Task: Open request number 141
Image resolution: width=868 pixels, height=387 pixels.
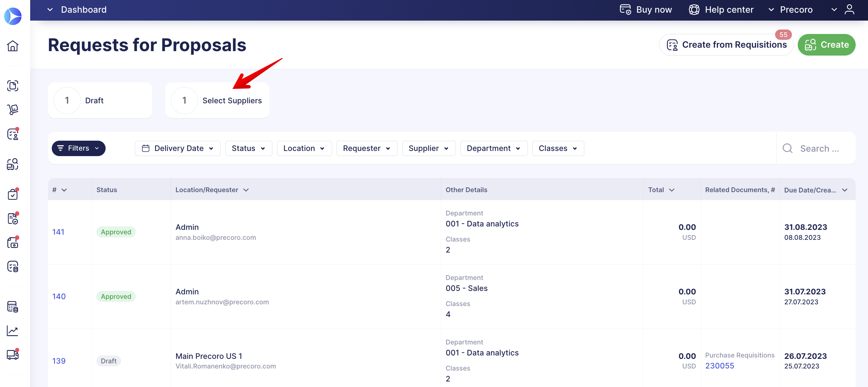Action: pyautogui.click(x=58, y=232)
